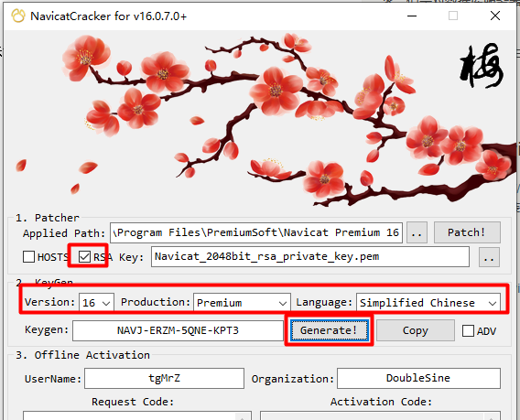Image resolution: width=520 pixels, height=420 pixels.
Task: Browse for the Applied Path folder
Action: pyautogui.click(x=417, y=232)
